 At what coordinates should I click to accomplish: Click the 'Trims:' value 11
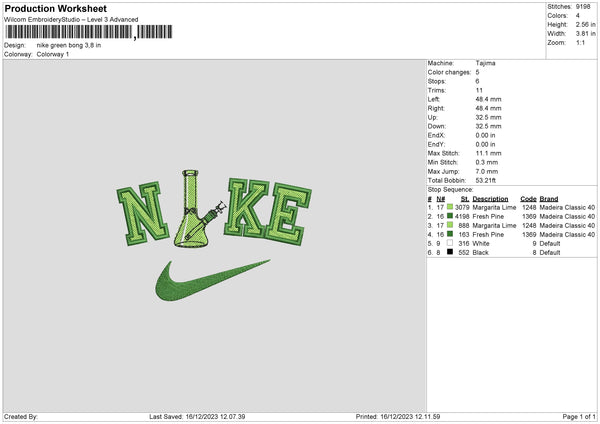tap(479, 90)
